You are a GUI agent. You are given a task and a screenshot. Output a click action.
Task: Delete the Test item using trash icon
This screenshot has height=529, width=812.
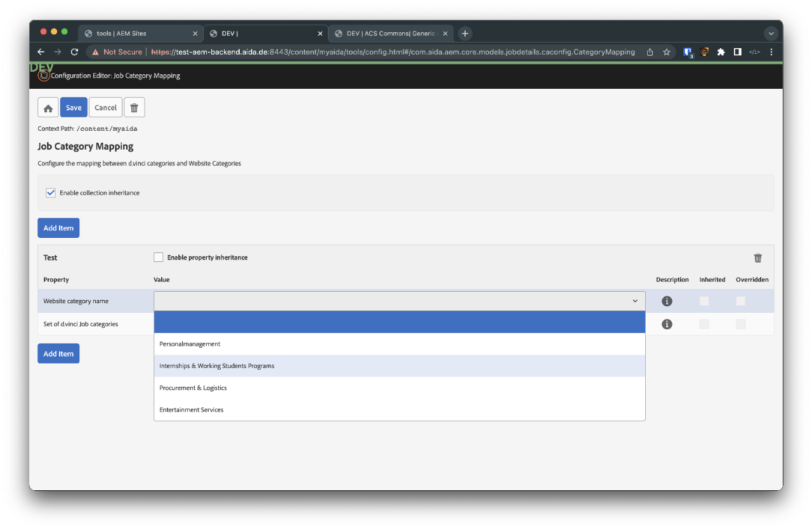pyautogui.click(x=757, y=258)
